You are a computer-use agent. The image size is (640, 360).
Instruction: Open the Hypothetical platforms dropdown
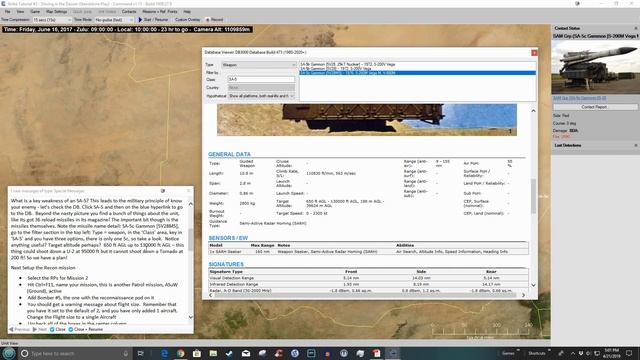pos(261,96)
